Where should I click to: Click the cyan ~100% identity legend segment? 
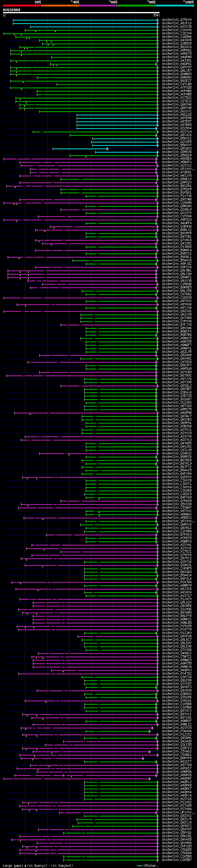click(175, 6)
